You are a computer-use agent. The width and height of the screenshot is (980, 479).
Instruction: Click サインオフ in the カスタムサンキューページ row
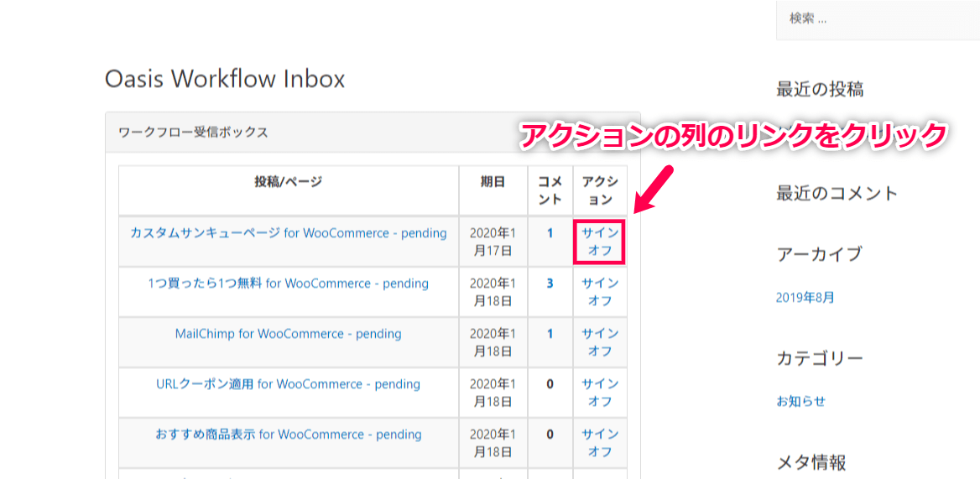pos(600,242)
